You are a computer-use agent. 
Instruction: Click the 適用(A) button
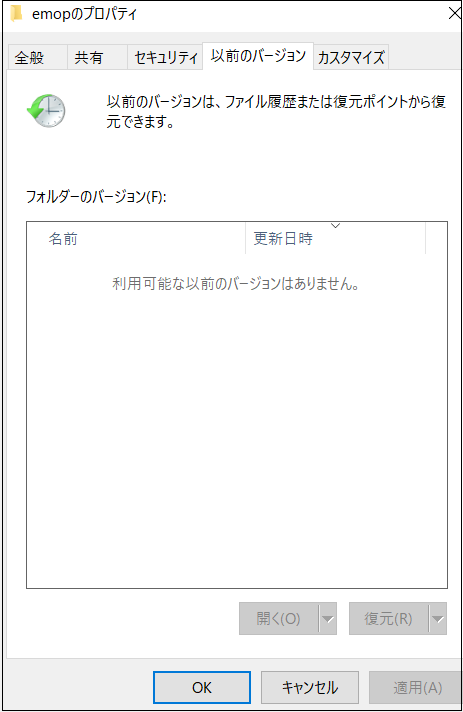(416, 687)
